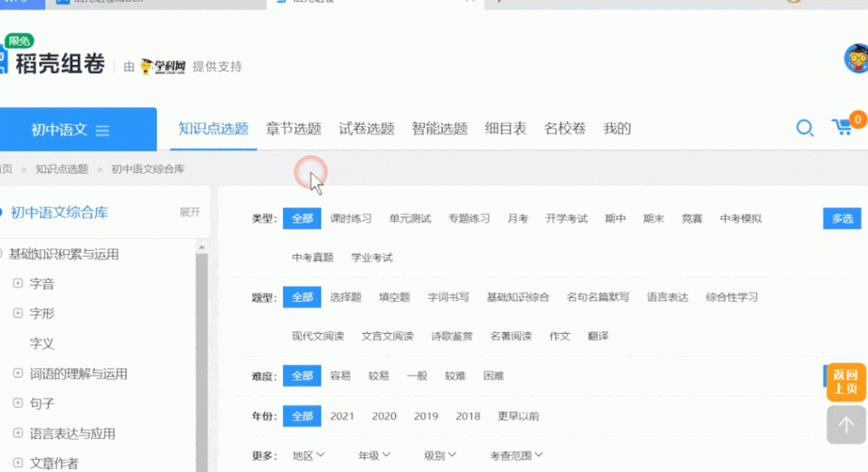This screenshot has height=472, width=868.
Task: Select 全部 in the 难度 row
Action: point(302,375)
